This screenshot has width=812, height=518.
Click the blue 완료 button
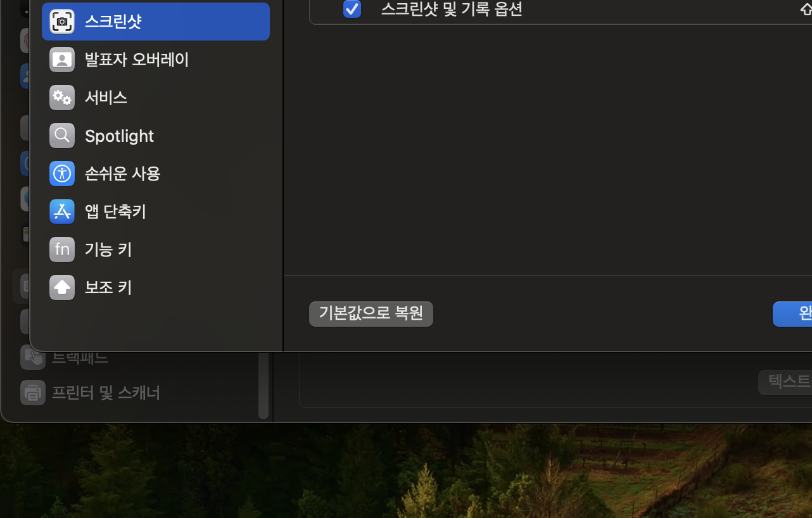click(792, 314)
